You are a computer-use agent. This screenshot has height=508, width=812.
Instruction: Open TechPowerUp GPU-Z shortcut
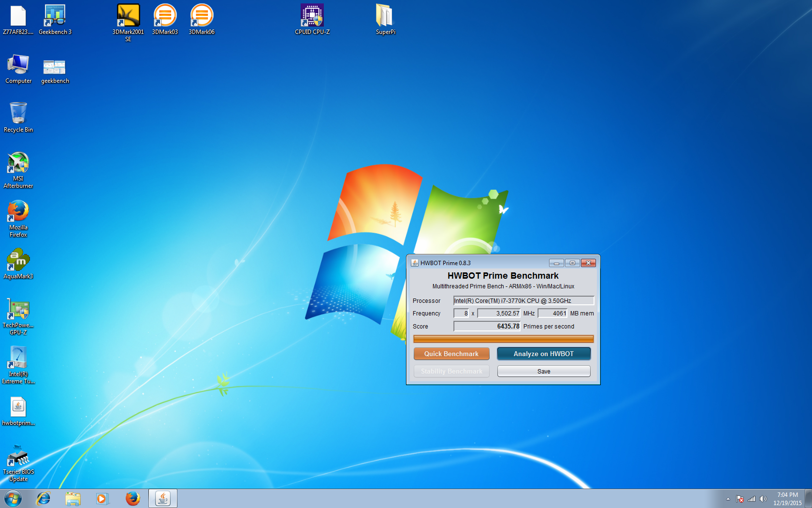click(18, 317)
